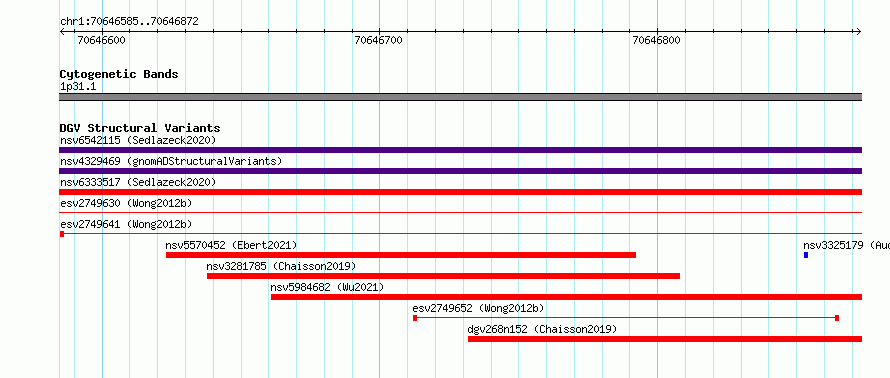890x378 pixels.
Task: Click the right arrow of the ruler
Action: [859, 31]
